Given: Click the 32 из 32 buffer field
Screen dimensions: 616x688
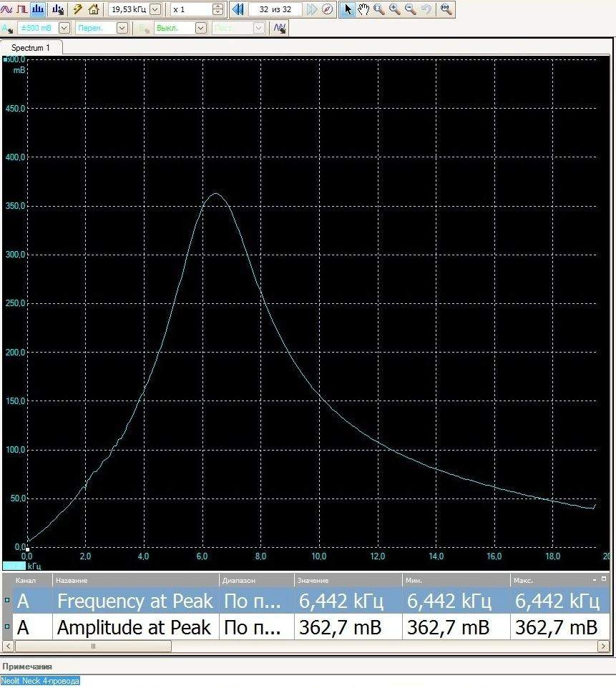Looking at the screenshot, I should (275, 9).
